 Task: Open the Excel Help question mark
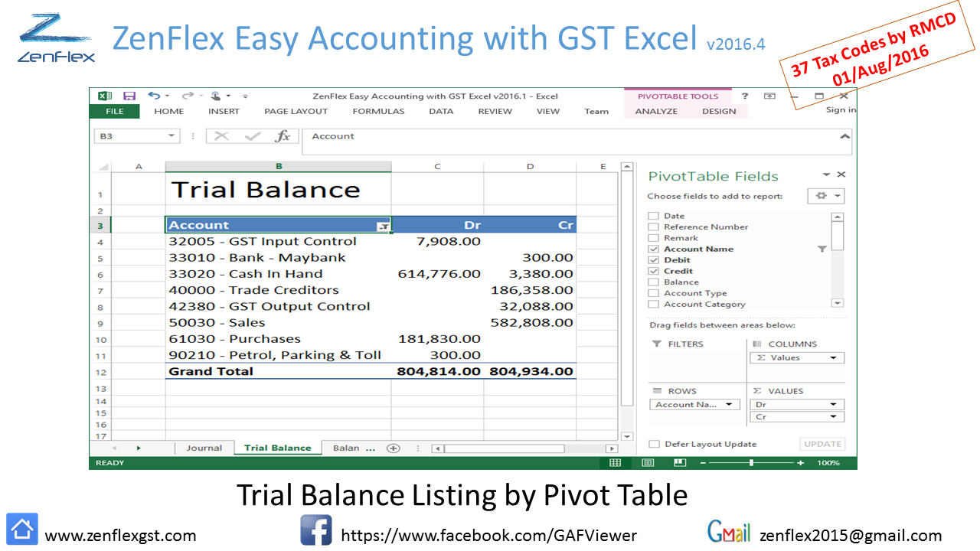pos(745,96)
